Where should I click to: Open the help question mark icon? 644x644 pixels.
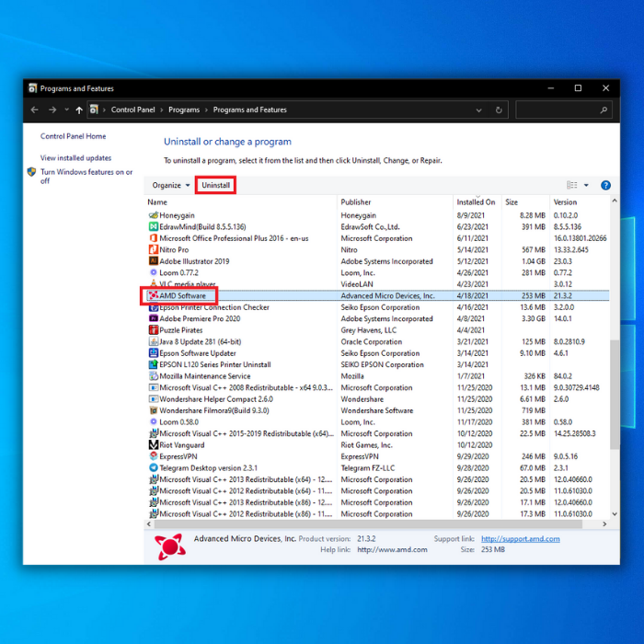(605, 185)
